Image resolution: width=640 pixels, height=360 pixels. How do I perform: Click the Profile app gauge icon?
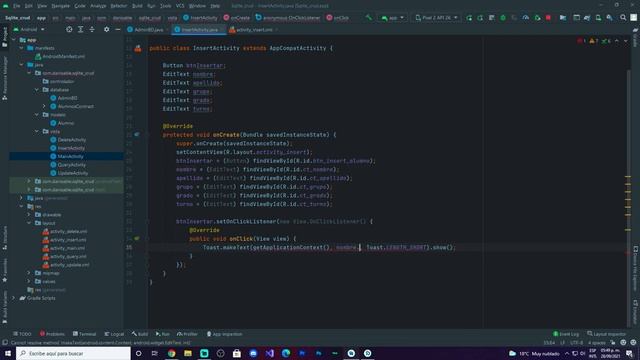(526, 18)
